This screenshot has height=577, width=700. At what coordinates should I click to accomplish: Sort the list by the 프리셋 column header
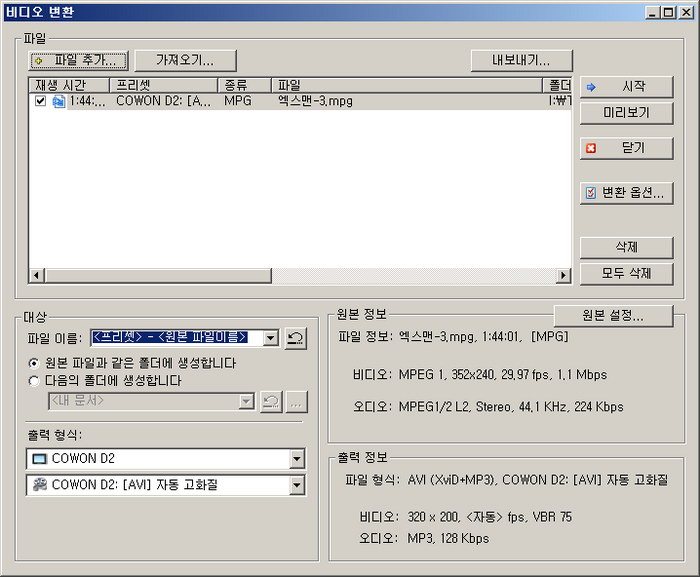tap(163, 85)
